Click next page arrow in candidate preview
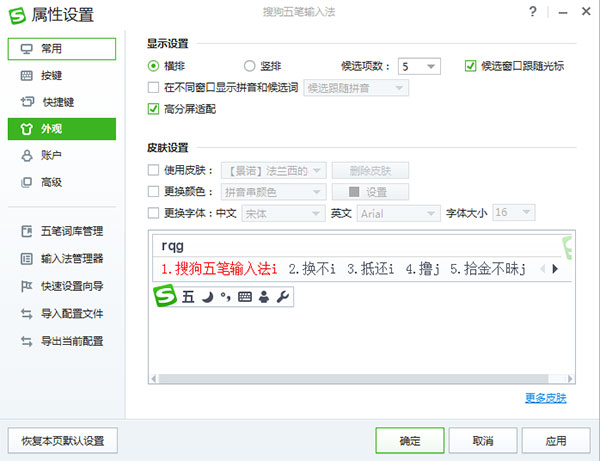This screenshot has height=461, width=600. point(555,269)
